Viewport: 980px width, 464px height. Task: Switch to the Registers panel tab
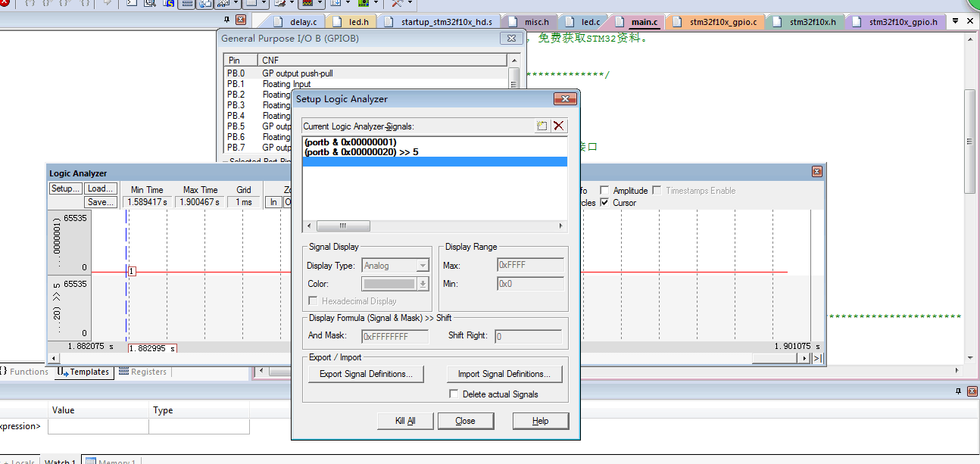142,372
